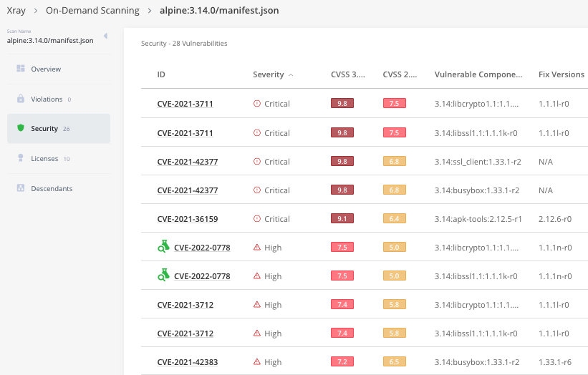The height and width of the screenshot is (375, 588).
Task: Sort by the CVSS 3 column header
Action: click(347, 74)
